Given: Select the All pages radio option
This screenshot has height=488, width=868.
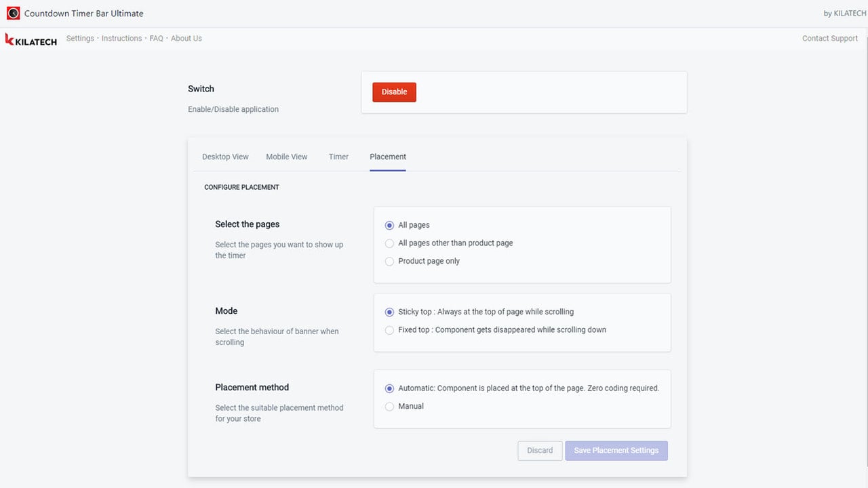Looking at the screenshot, I should (x=389, y=225).
